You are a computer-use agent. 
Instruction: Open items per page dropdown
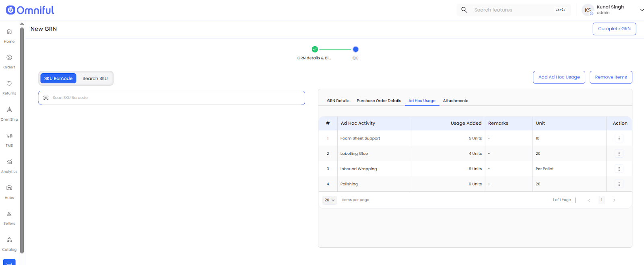[x=330, y=200]
